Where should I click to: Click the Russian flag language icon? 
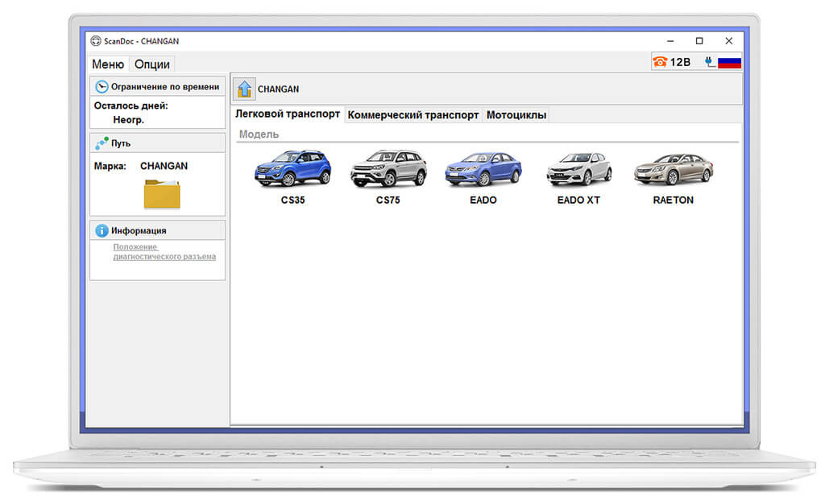click(730, 63)
